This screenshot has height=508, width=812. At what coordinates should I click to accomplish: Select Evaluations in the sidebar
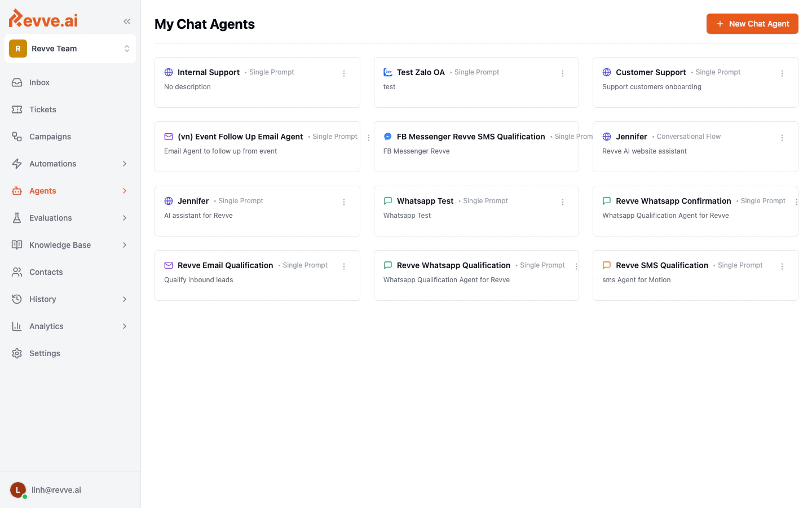tap(50, 218)
